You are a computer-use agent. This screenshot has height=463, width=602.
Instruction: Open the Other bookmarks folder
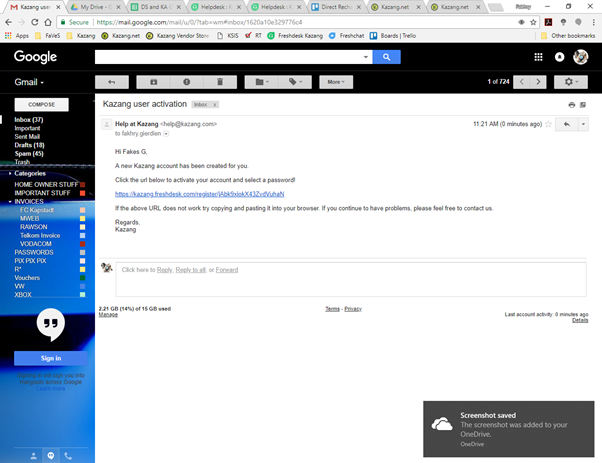[x=568, y=36]
